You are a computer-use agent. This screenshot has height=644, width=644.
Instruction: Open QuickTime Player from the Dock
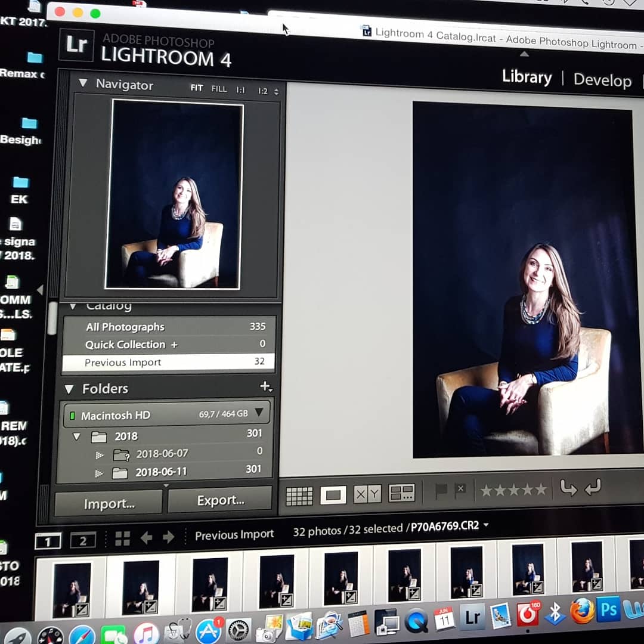[416, 621]
